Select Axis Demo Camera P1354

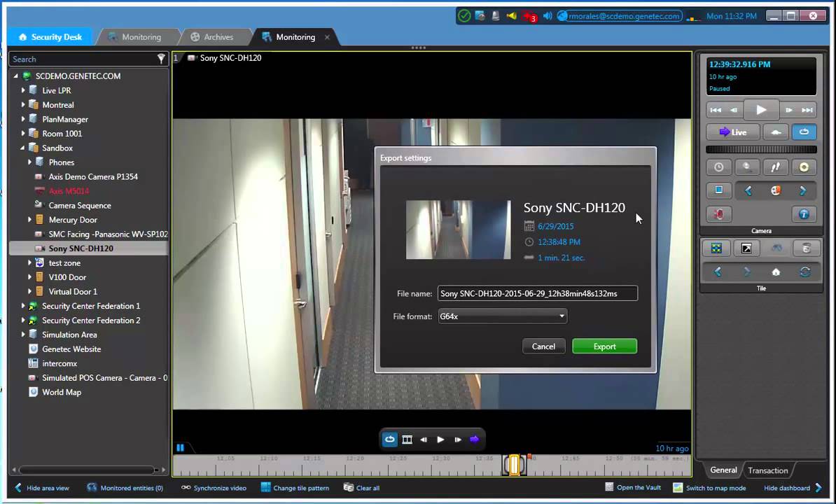pos(92,176)
